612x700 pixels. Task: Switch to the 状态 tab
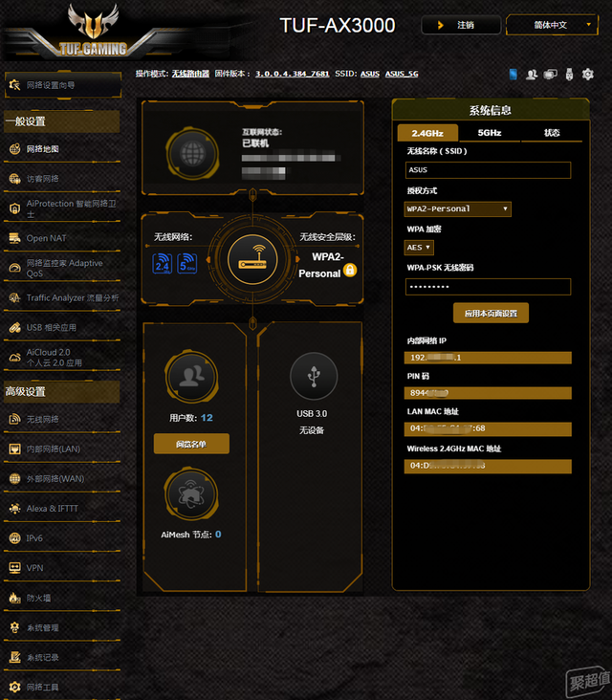pyautogui.click(x=552, y=133)
